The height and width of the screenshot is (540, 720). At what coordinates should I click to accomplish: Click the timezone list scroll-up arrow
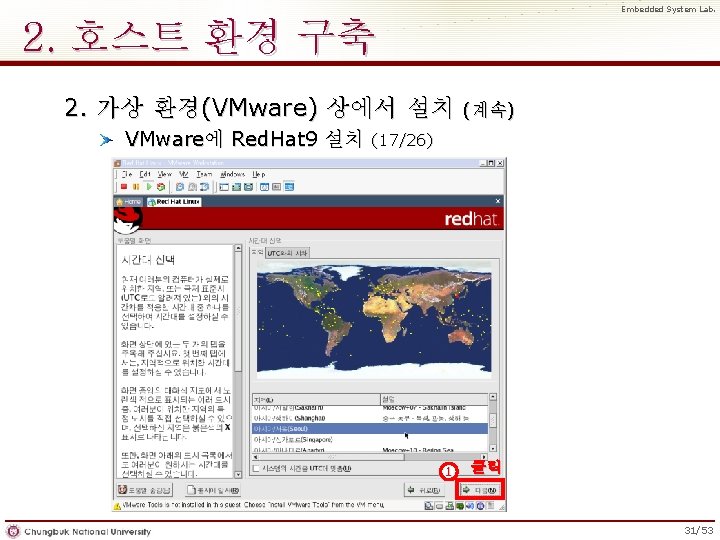(493, 397)
